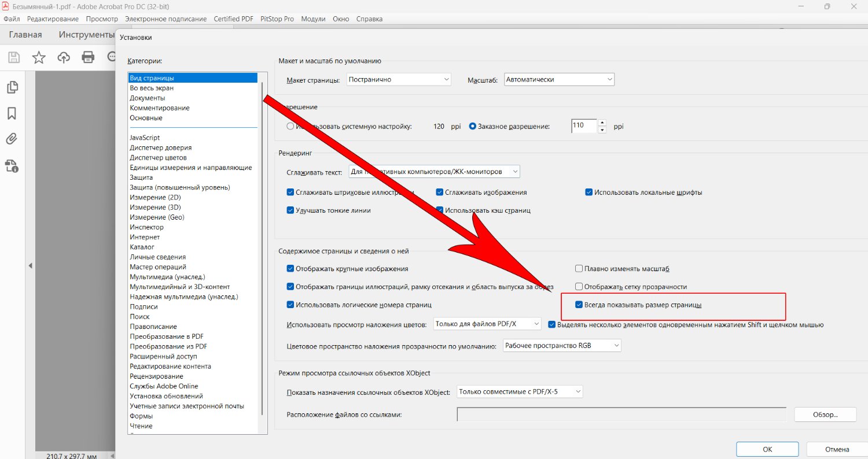Toggle "Отображать границы иллюстраций" checkbox
This screenshot has height=459, width=868.
tap(290, 287)
